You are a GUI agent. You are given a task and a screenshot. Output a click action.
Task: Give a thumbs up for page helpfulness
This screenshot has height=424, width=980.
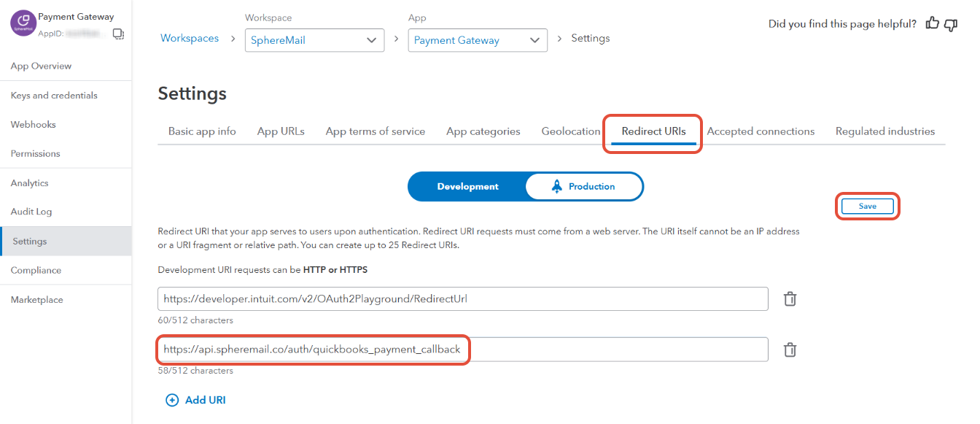[933, 23]
